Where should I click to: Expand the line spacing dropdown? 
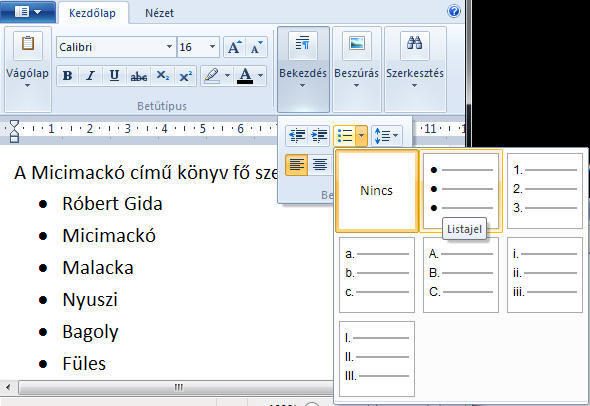pyautogui.click(x=387, y=135)
